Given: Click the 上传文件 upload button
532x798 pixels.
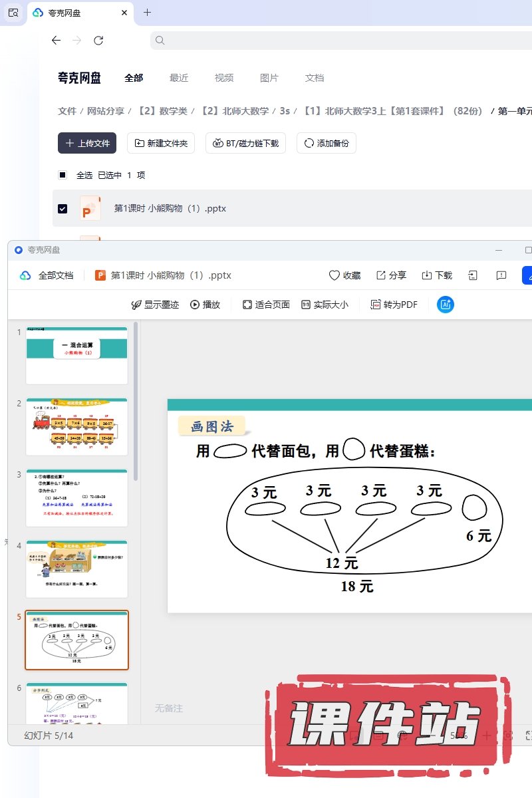Looking at the screenshot, I should tap(87, 143).
